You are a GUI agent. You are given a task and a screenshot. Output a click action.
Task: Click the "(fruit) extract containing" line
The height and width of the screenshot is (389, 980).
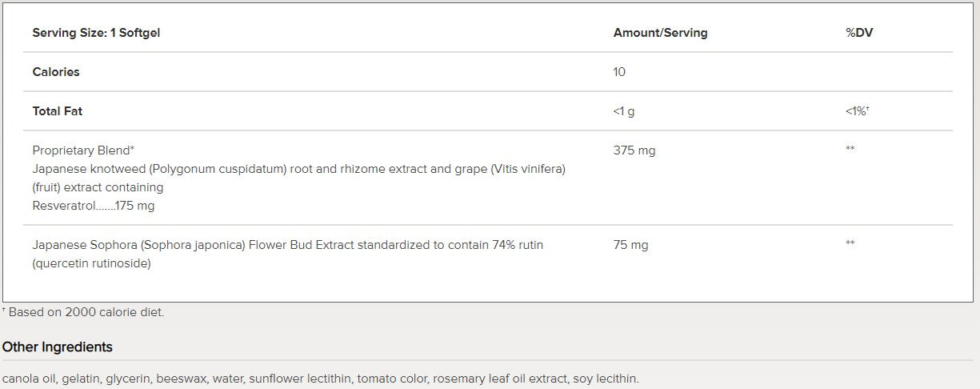98,187
